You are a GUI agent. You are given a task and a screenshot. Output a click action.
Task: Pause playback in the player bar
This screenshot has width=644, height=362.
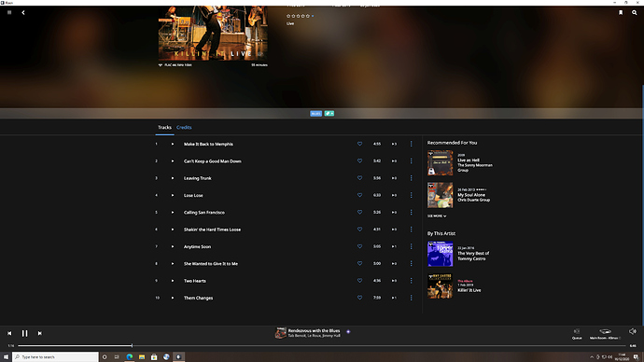(x=24, y=333)
